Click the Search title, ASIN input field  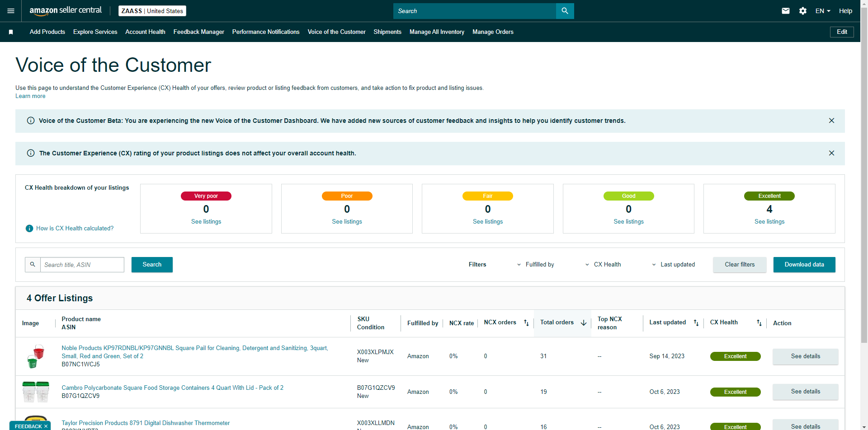[82, 265]
